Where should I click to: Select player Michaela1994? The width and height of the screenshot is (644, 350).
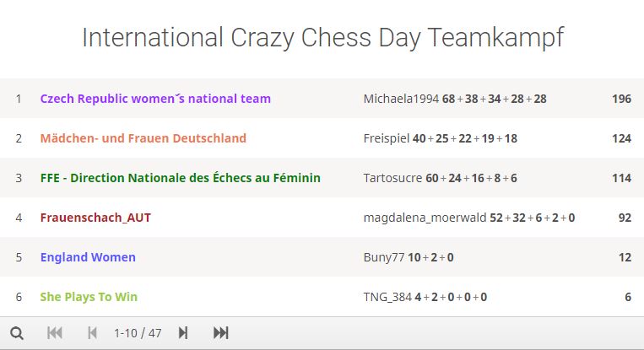click(x=401, y=99)
